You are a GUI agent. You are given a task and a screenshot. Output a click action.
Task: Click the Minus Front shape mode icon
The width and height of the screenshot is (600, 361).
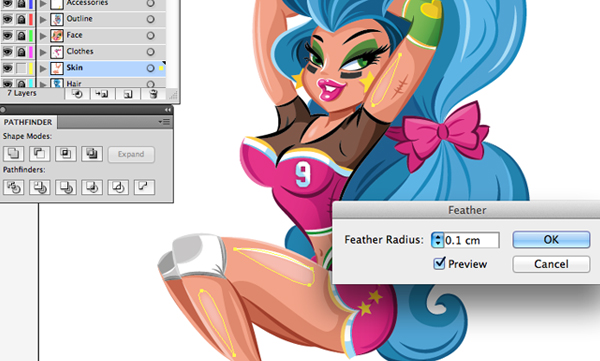pos(39,154)
